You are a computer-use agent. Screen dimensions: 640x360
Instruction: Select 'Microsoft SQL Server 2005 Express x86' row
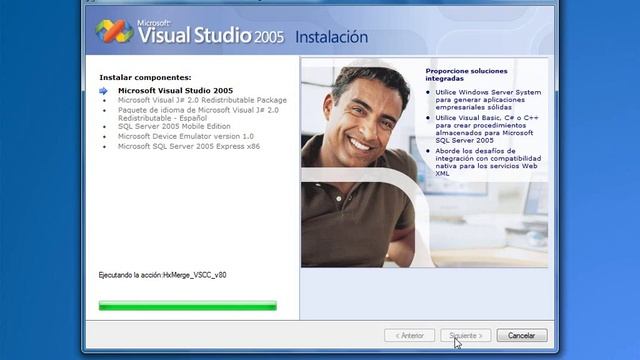(189, 146)
